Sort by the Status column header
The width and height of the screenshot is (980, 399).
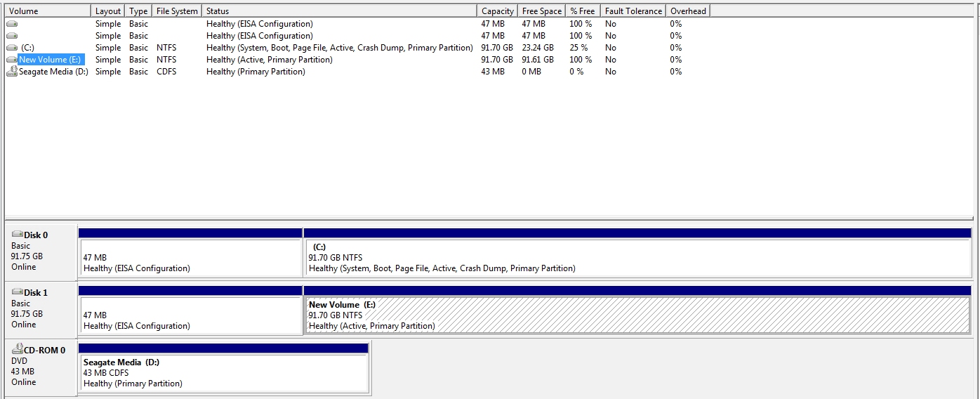(340, 11)
